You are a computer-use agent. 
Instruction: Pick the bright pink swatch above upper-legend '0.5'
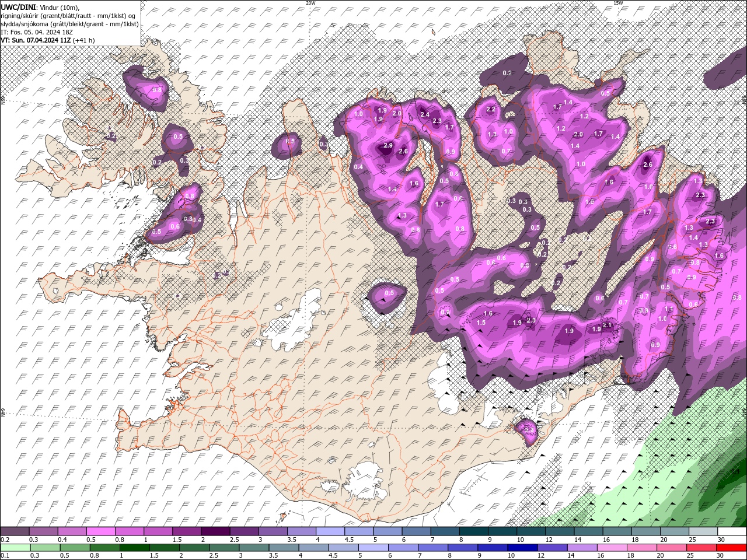[x=100, y=531]
